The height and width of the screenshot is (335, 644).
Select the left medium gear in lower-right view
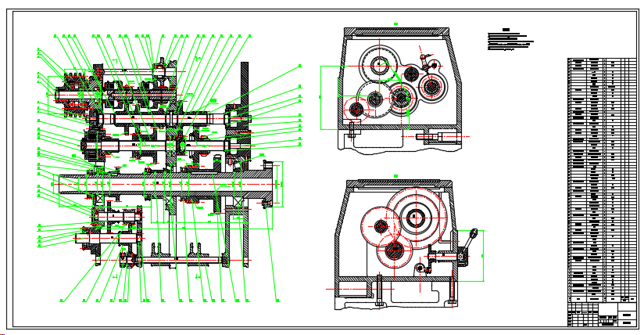pyautogui.click(x=381, y=226)
